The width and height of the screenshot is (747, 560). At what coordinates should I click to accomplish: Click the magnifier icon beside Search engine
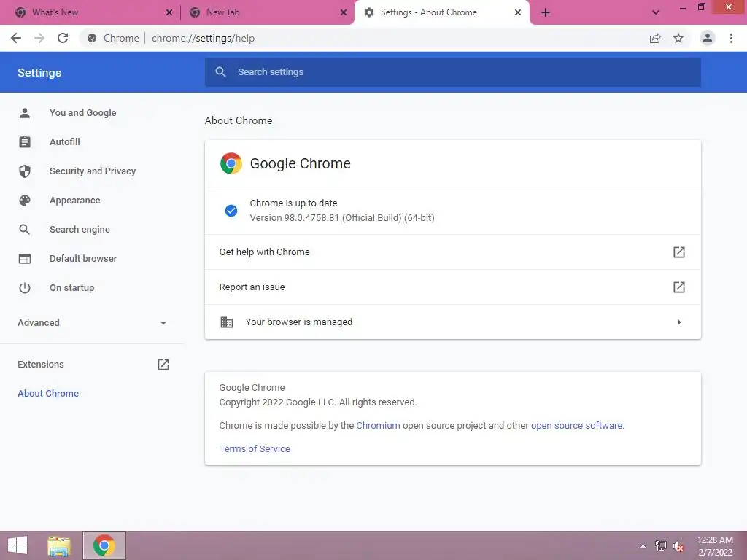coord(25,230)
